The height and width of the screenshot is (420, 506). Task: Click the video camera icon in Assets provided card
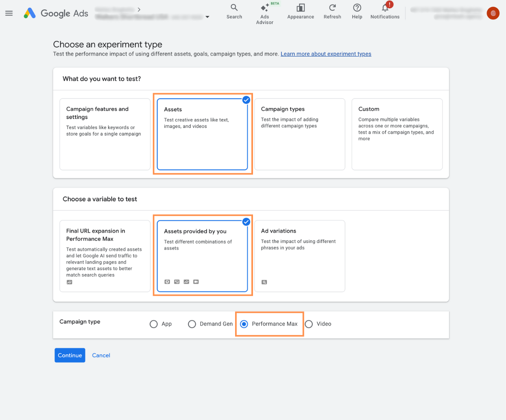pyautogui.click(x=196, y=282)
